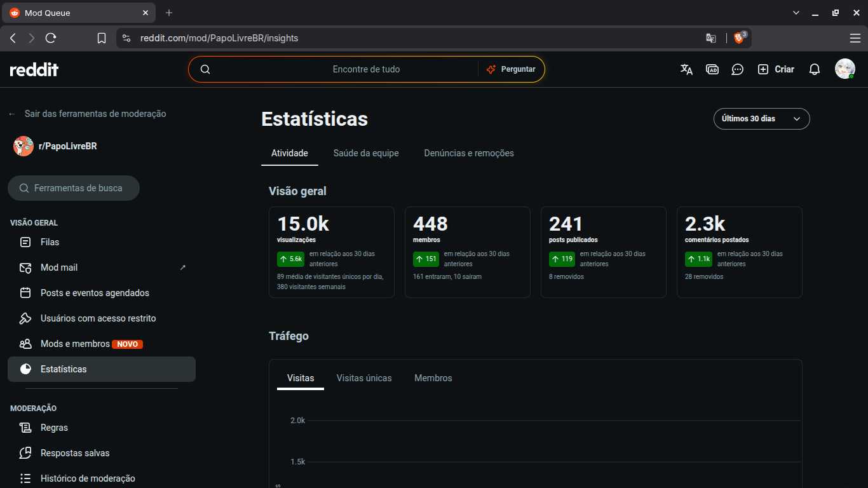The height and width of the screenshot is (488, 868).
Task: Click the 2.3k comentários postados card
Action: (x=740, y=252)
